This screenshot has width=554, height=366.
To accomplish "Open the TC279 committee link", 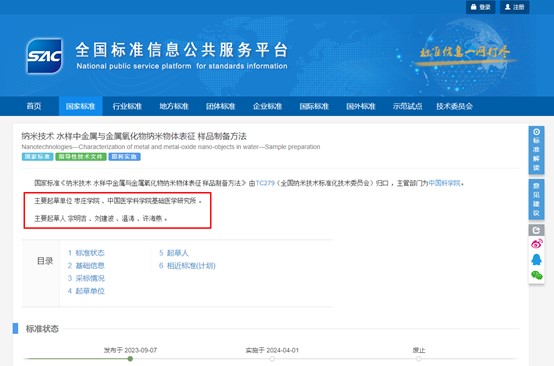I will tap(265, 183).
